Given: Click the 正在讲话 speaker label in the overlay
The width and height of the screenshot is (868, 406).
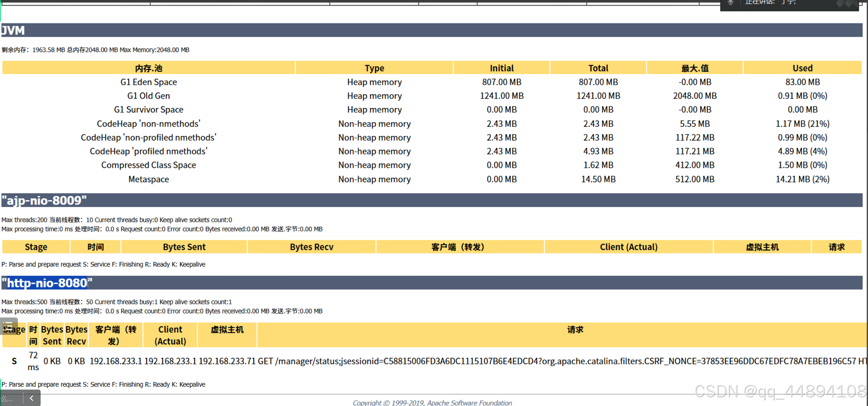Looking at the screenshot, I should tap(770, 2).
